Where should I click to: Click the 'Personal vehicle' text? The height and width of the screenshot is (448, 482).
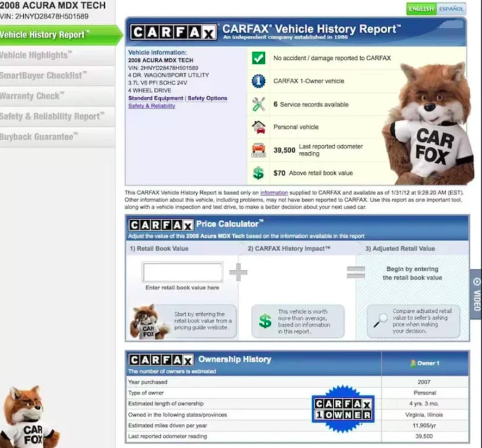(x=296, y=127)
